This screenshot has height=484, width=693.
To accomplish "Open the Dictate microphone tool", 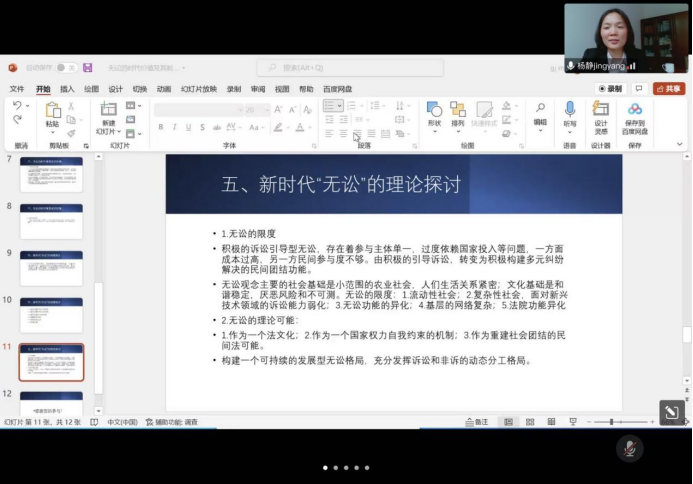I will tap(570, 113).
